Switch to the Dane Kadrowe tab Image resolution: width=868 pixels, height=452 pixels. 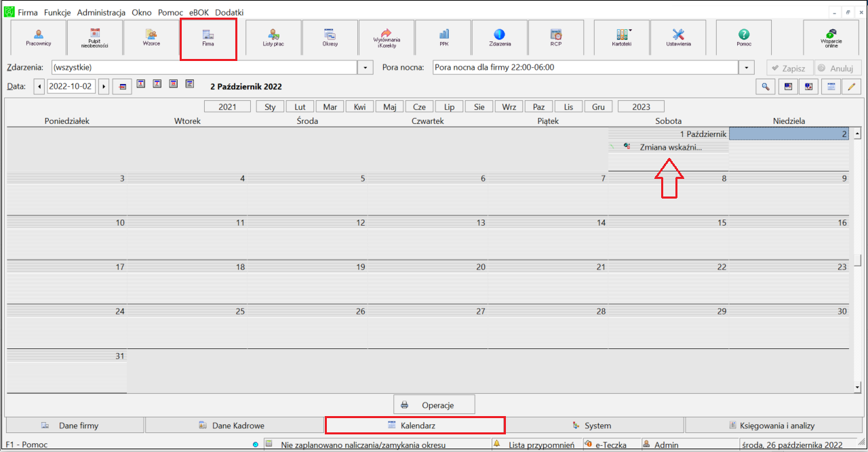coord(235,426)
